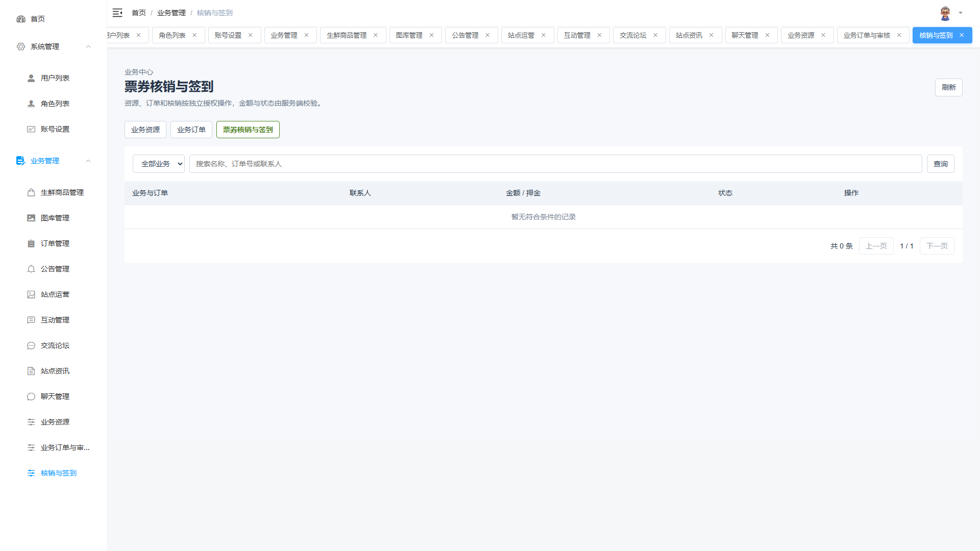Click the 下一页 pagination button
The height and width of the screenshot is (551, 980).
tap(937, 246)
